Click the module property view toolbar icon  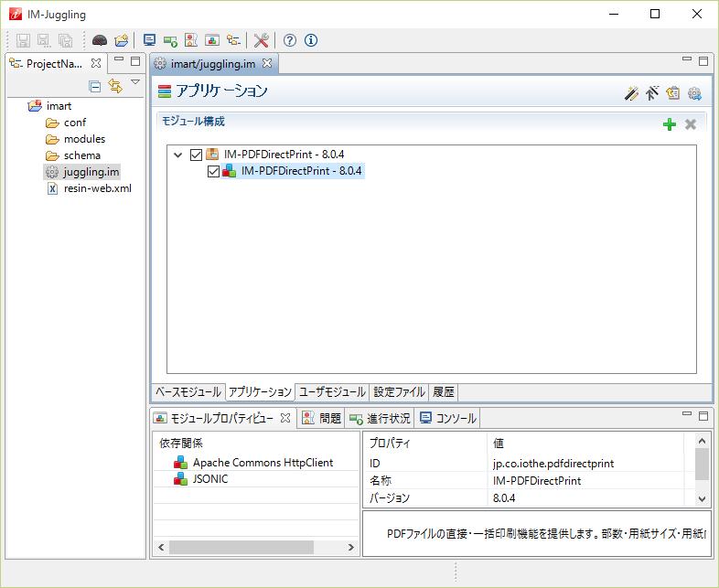(212, 40)
